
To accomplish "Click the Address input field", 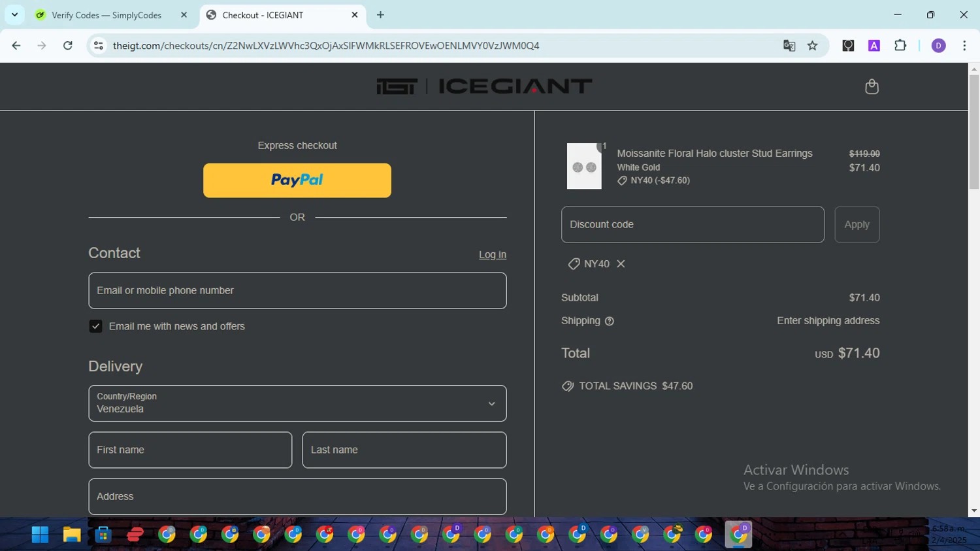I will click(x=297, y=497).
